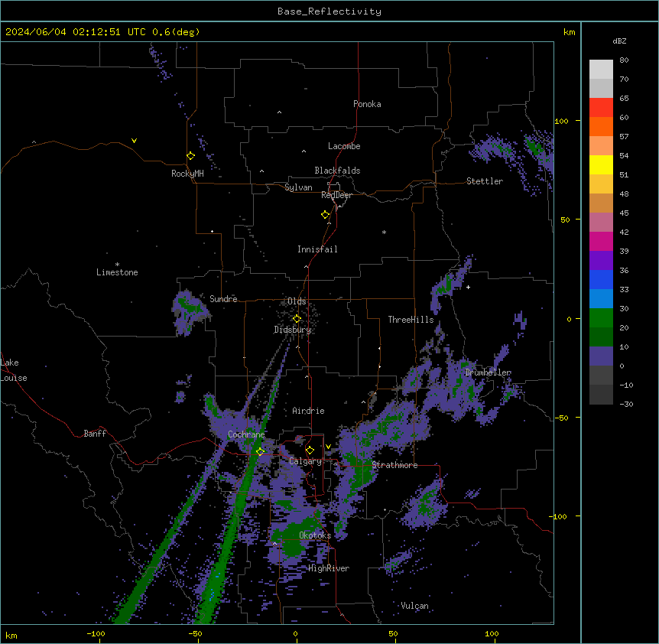
Task: Click the yellow V marker east of Calgary
Action: pos(328,447)
